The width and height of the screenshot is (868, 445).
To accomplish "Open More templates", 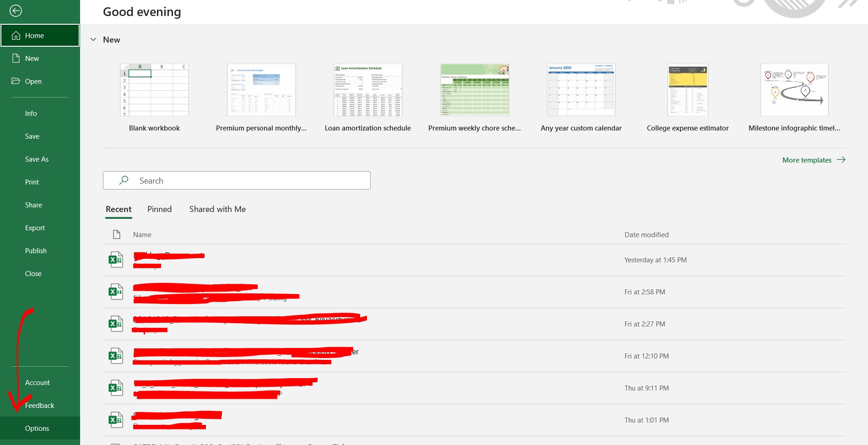I will (807, 160).
